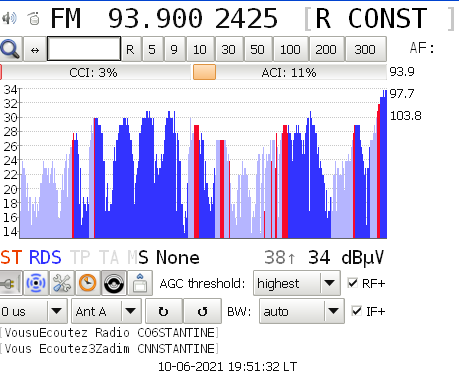The width and height of the screenshot is (459, 375).
Task: Open the orange clock scheduler icon
Action: coord(88,283)
